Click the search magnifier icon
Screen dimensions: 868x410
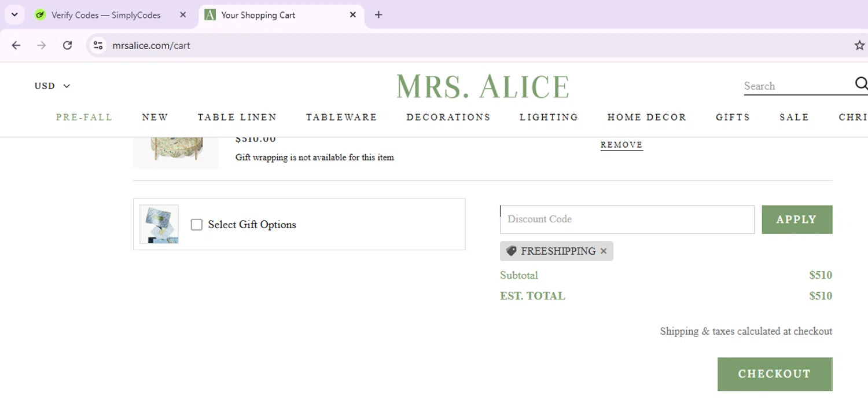pos(861,84)
